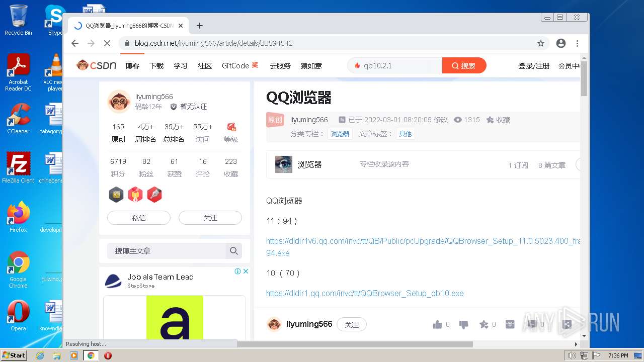The image size is (644, 362).
Task: Click 关注 button beside footer liyuming566
Action: click(352, 324)
